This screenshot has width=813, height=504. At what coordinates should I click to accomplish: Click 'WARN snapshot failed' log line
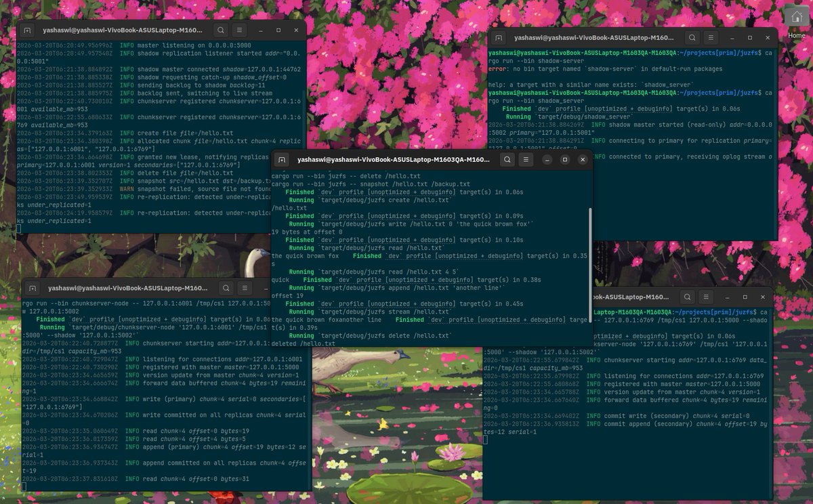pos(144,188)
